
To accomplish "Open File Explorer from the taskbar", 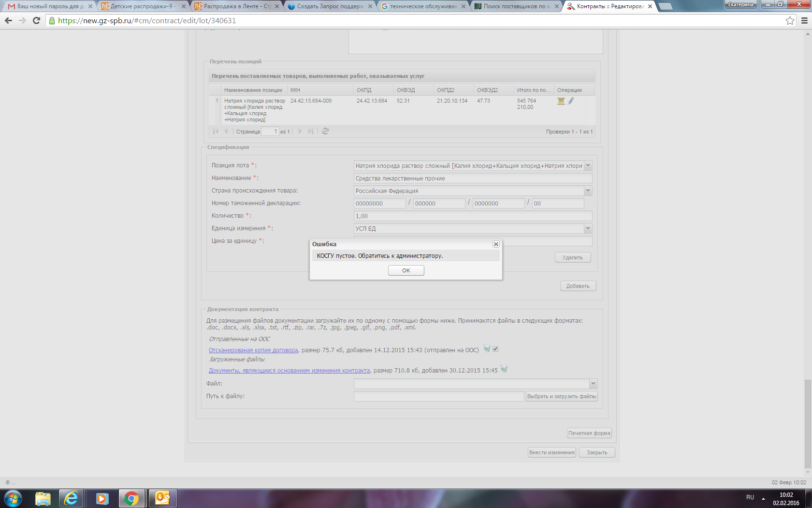I will (43, 498).
